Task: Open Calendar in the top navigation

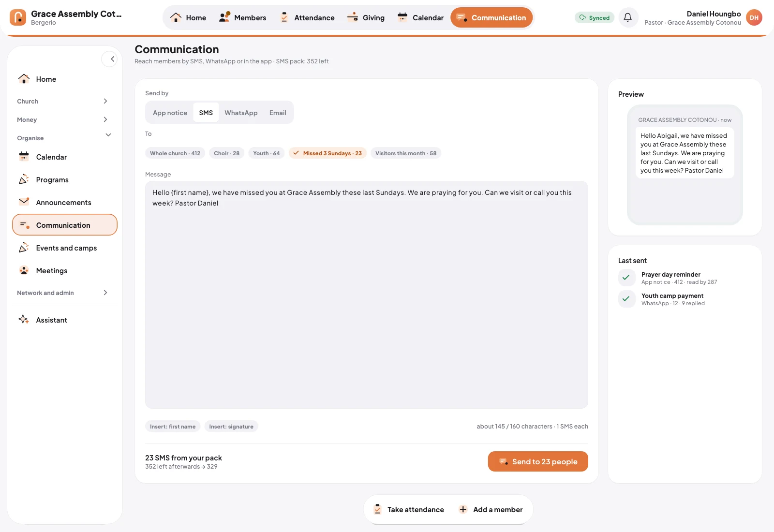Action: [420, 17]
